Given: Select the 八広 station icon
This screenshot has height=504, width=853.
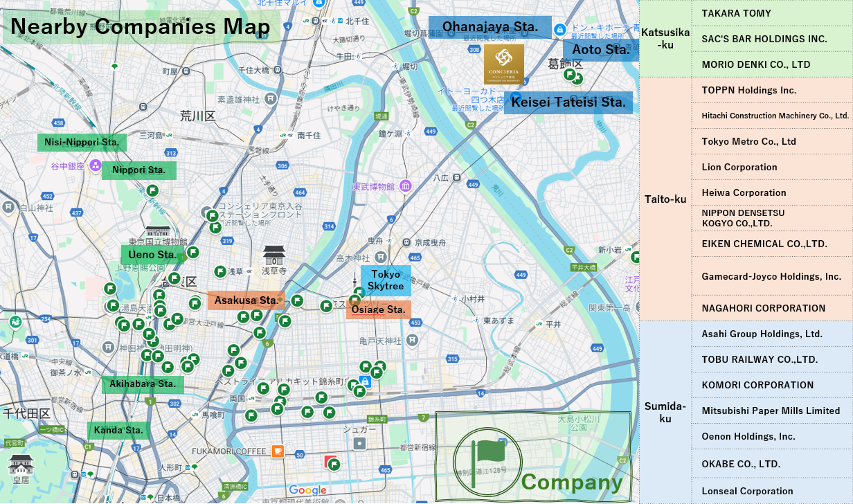Looking at the screenshot, I should click(457, 178).
